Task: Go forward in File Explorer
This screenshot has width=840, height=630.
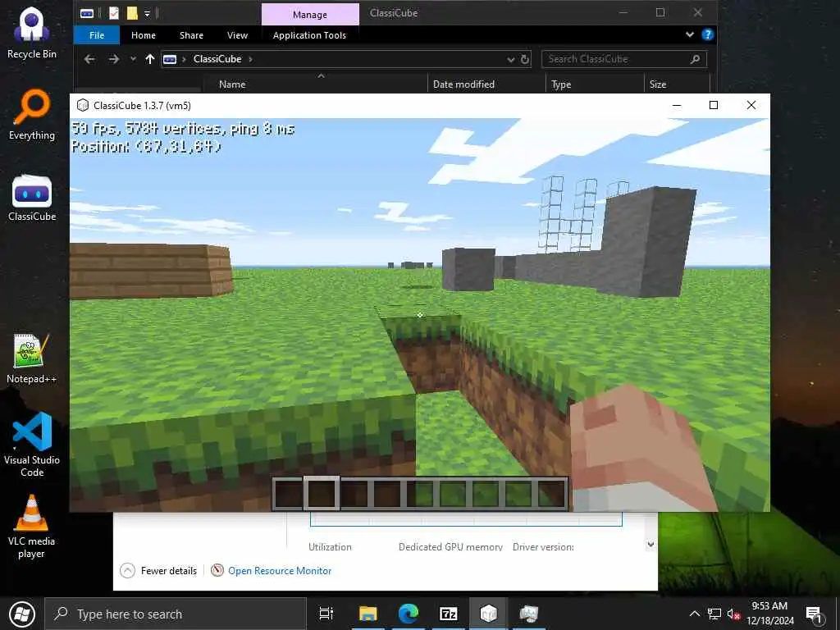Action: (113, 59)
